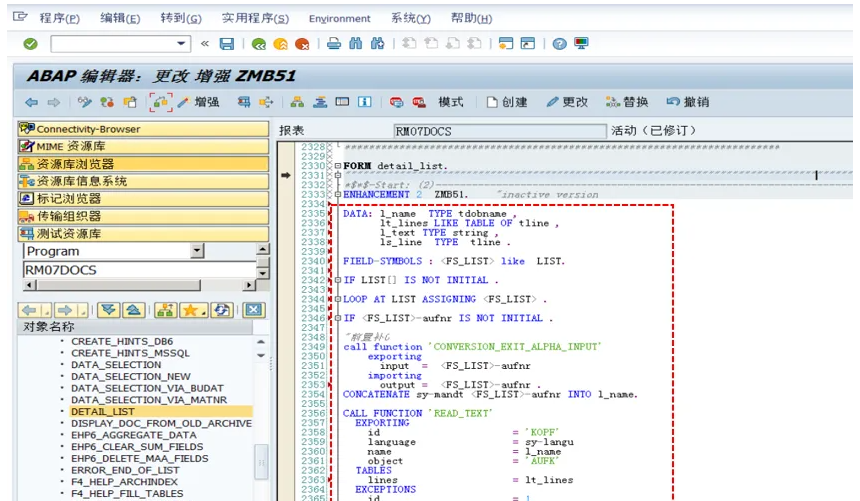The height and width of the screenshot is (501, 860).
Task: Click the Collapse All Nodes icon
Action: click(133, 310)
